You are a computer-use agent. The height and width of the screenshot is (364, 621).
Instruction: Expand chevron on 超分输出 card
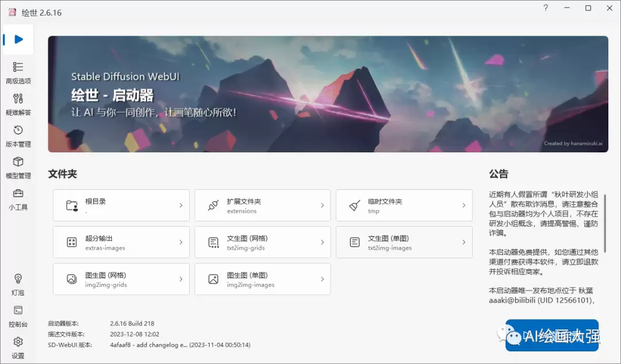(x=181, y=242)
